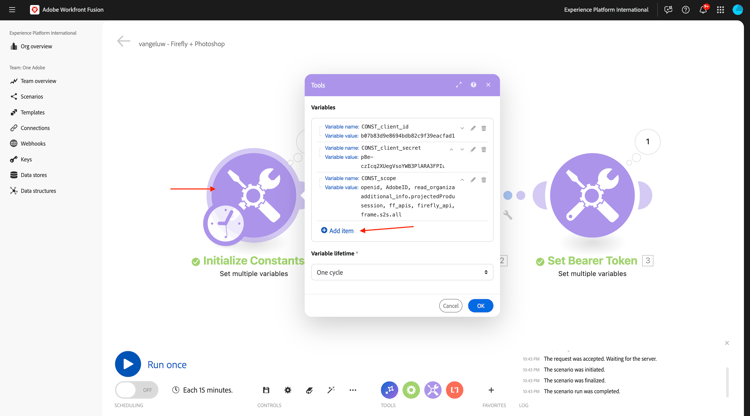Confirm with the OK button
Image resolution: width=750 pixels, height=416 pixels.
(x=480, y=306)
